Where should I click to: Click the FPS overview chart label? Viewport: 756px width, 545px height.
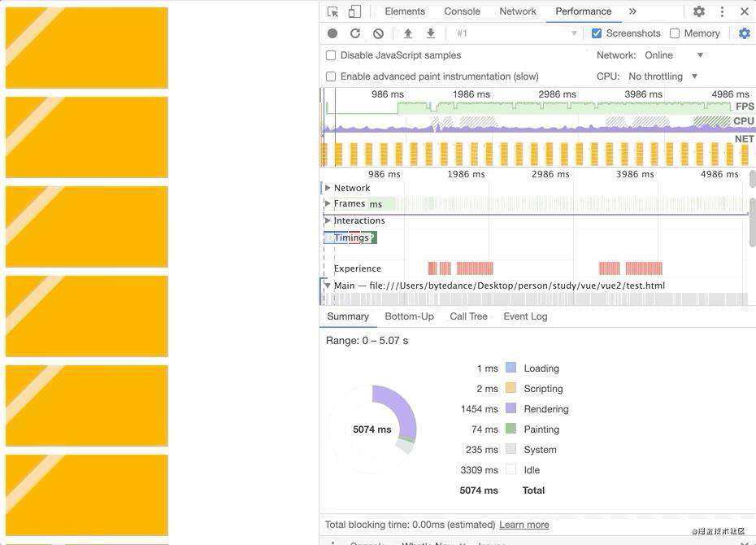[745, 106]
